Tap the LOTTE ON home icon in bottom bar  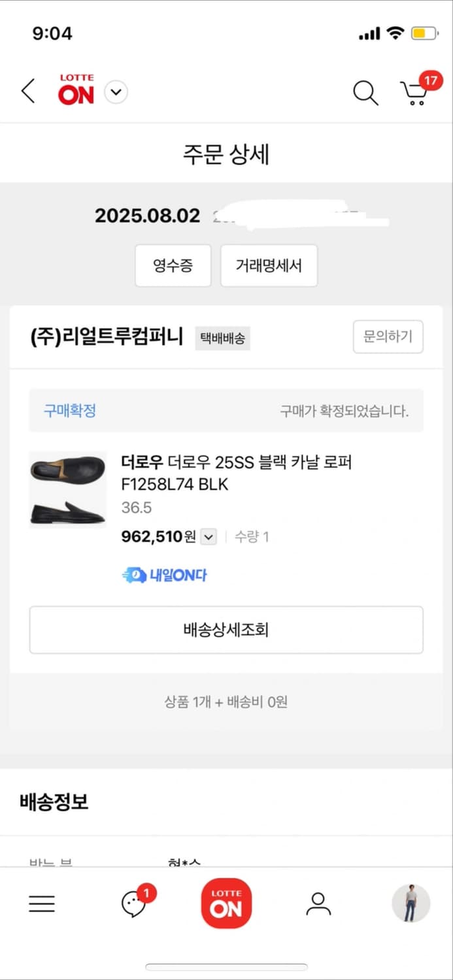pos(226,904)
